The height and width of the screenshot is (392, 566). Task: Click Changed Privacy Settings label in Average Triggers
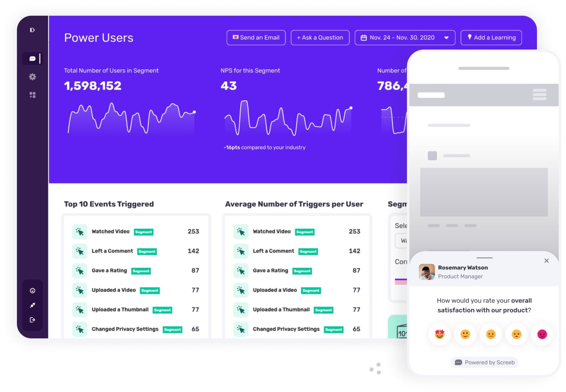(x=286, y=329)
